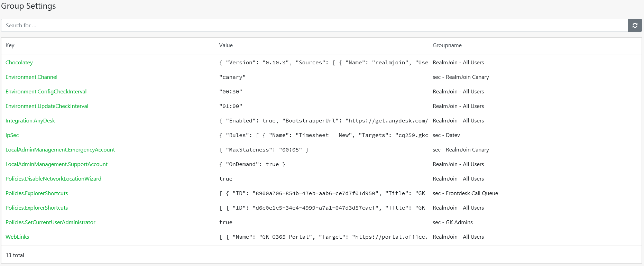Select the ID 8900a706 shortcuts value
Viewport: 644px width, 266px height.
[x=322, y=193]
